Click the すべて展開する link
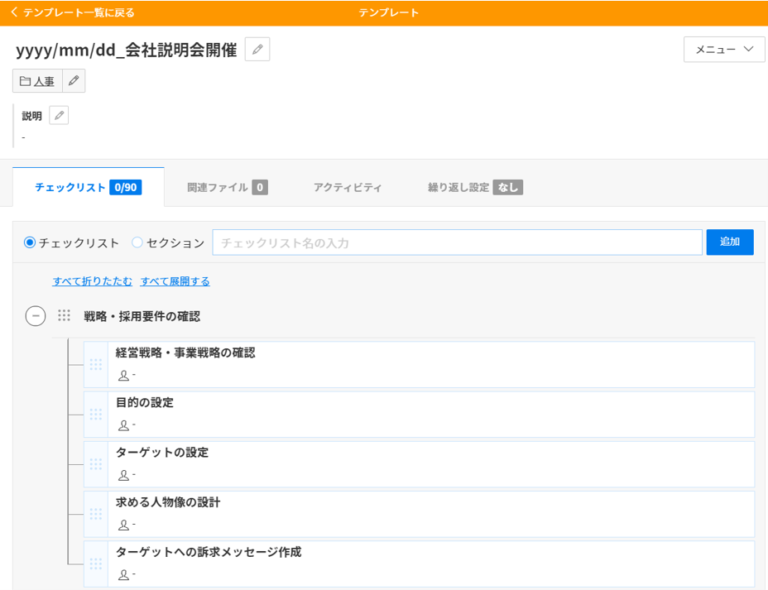 pos(175,281)
